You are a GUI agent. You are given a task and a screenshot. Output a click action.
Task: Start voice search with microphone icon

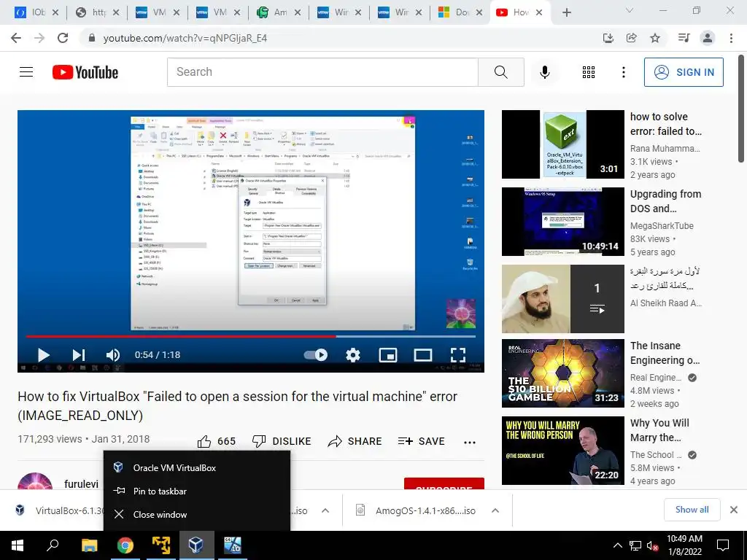(544, 72)
